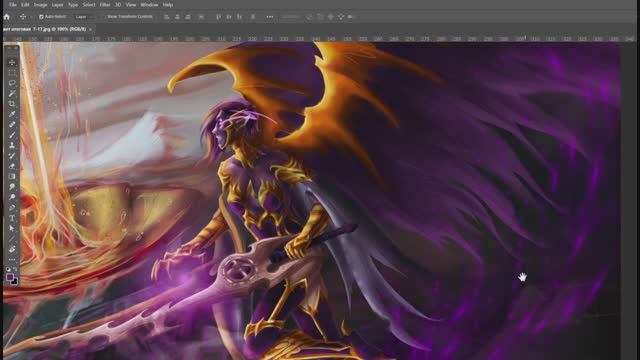Image resolution: width=640 pixels, height=360 pixels.
Task: Open the Window menu
Action: pos(149,5)
